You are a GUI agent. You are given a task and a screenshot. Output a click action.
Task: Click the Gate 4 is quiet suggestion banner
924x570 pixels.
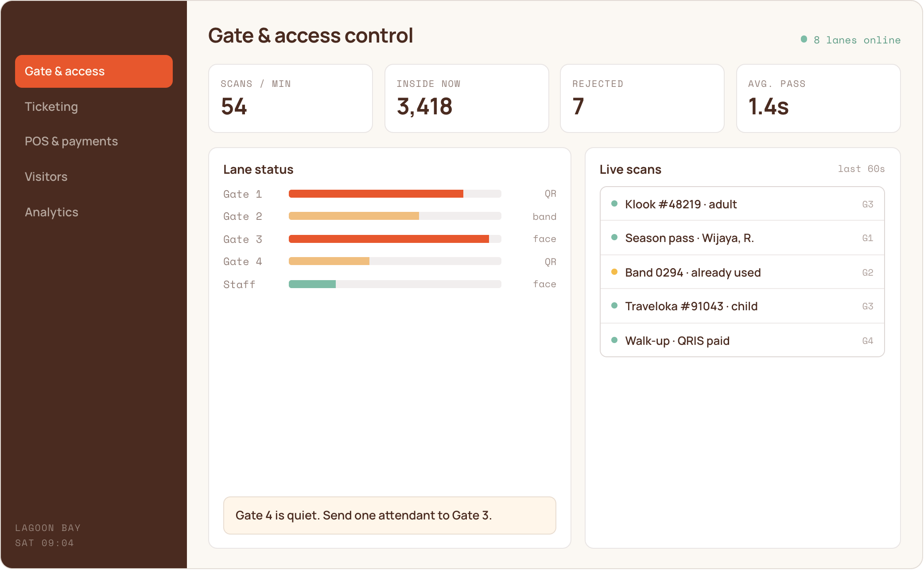coord(390,515)
